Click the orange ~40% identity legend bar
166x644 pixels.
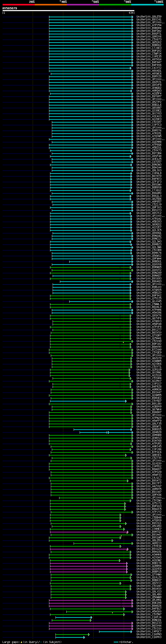pos(51,5)
